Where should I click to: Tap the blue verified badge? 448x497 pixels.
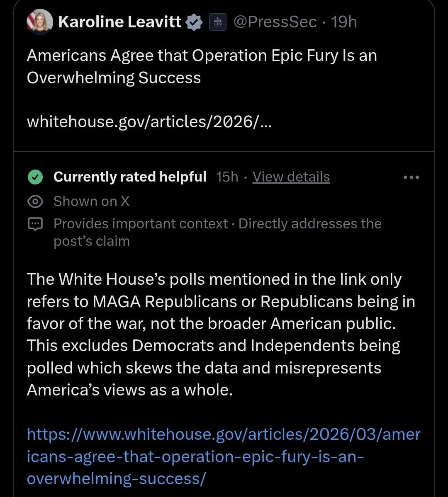(x=193, y=22)
